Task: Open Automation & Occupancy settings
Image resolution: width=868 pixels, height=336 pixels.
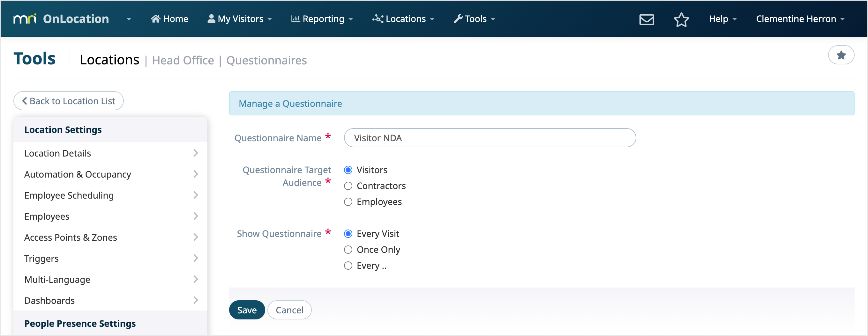Action: coord(110,174)
